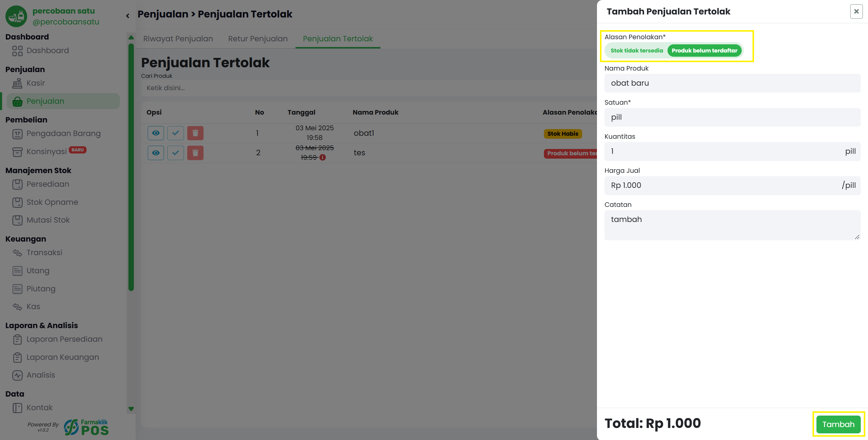Go to the Transaksi page link
Image resolution: width=868 pixels, height=440 pixels.
click(x=45, y=253)
